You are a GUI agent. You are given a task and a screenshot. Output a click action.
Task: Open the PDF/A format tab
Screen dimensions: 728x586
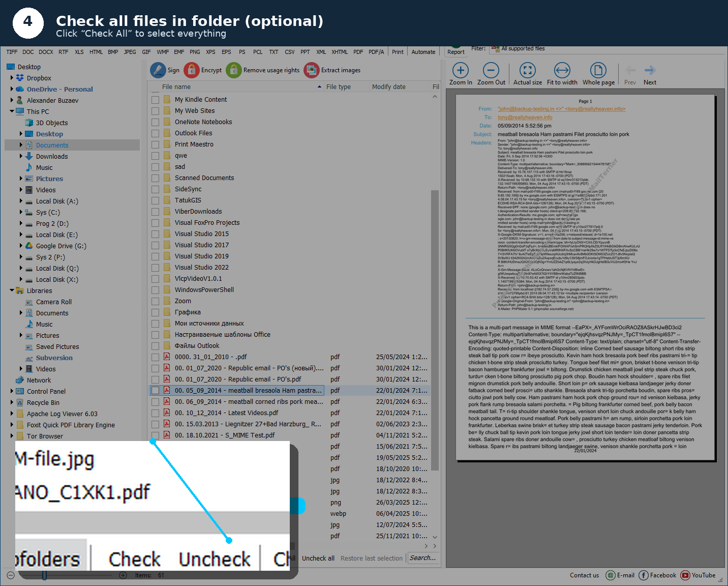click(376, 51)
